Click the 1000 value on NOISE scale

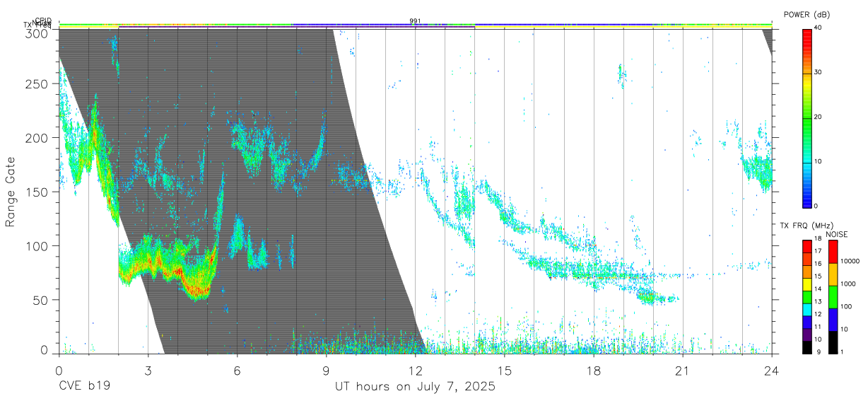[x=848, y=284]
